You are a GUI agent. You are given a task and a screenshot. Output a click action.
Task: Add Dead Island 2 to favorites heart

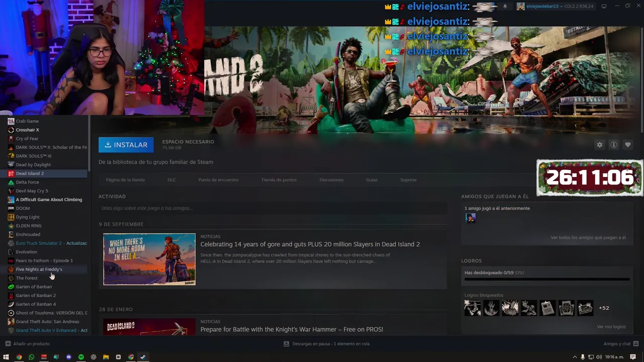[627, 145]
